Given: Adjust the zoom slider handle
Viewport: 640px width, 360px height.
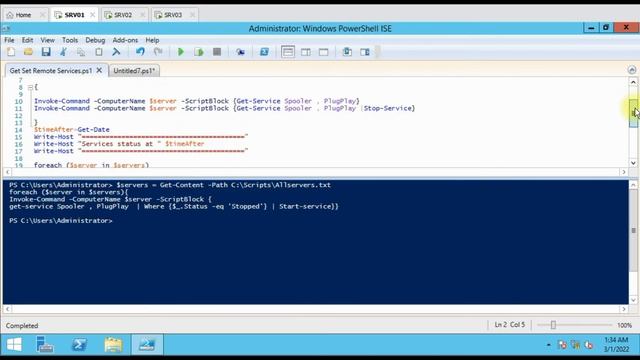Looking at the screenshot, I should (553, 325).
